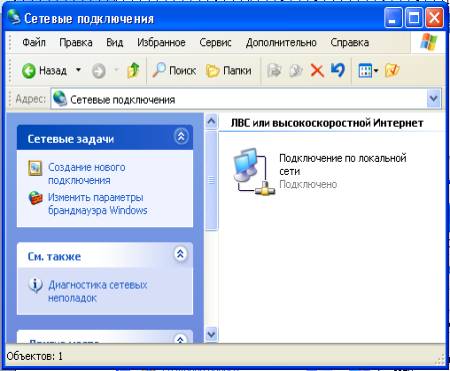Open the Правка menu
450x371 pixels.
tap(76, 43)
